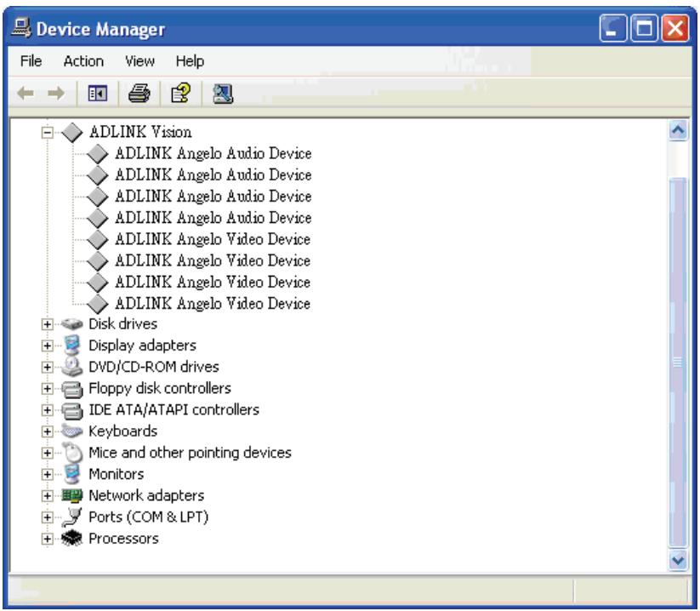
Task: Select the Processors chip icon
Action: tap(72, 538)
